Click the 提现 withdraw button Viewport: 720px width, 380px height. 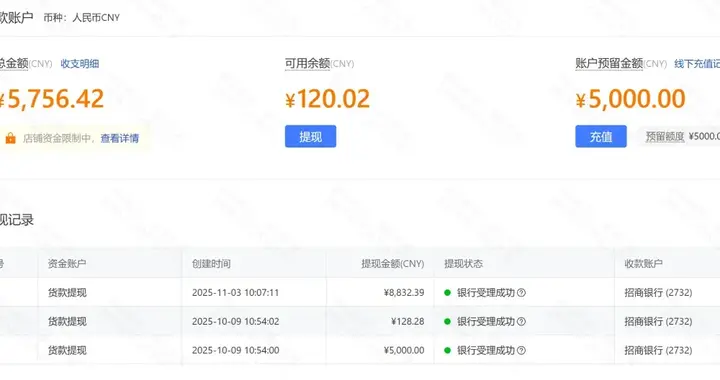(310, 136)
